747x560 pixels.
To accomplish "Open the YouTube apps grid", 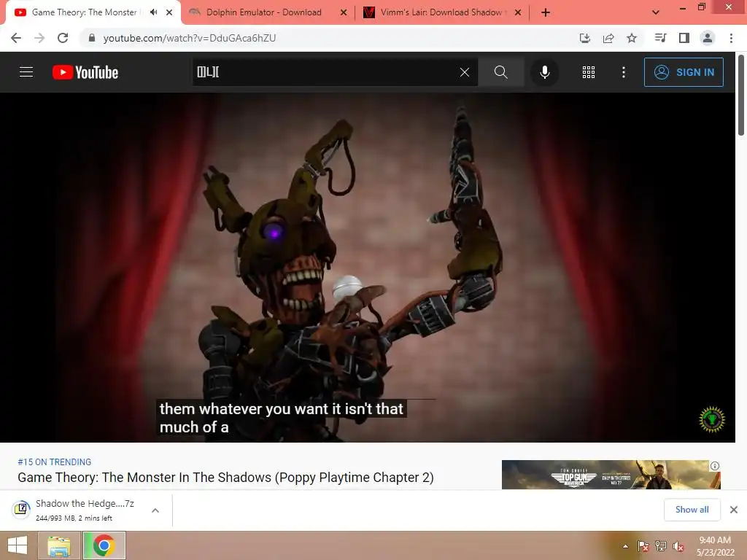I will tap(589, 72).
